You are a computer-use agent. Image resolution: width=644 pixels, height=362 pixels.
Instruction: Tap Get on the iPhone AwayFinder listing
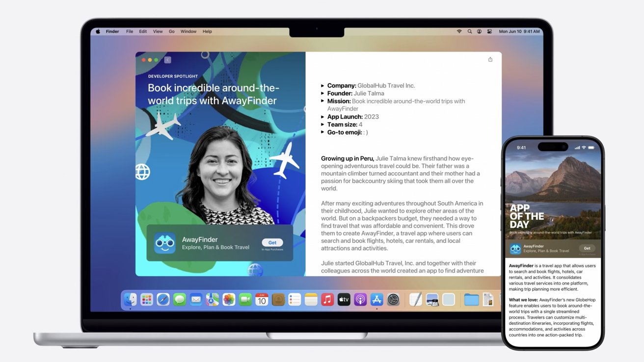point(587,248)
